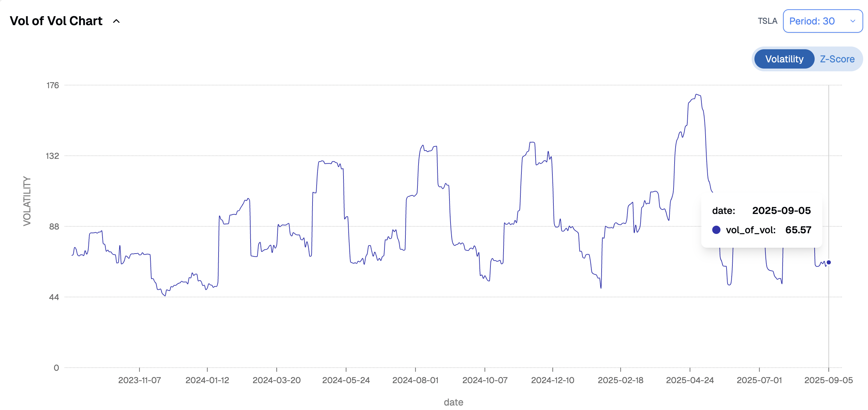Screen dimensions: 868x410
Task: Click the TSLA ticker label
Action: (767, 21)
